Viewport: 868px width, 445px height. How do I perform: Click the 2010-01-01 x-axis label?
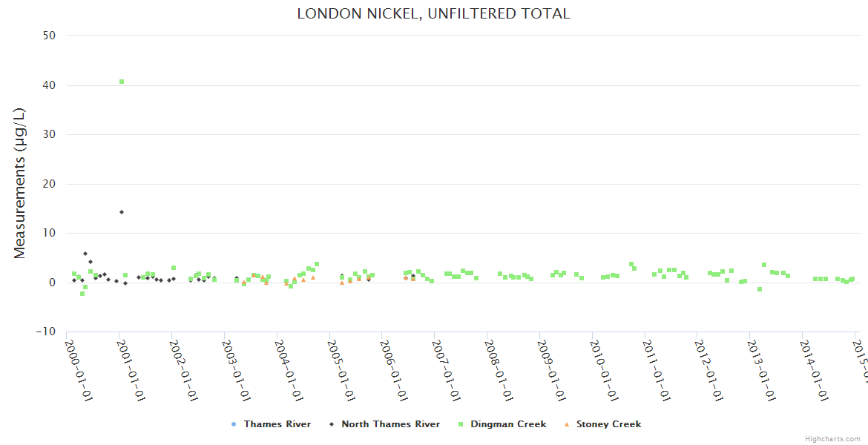click(604, 370)
